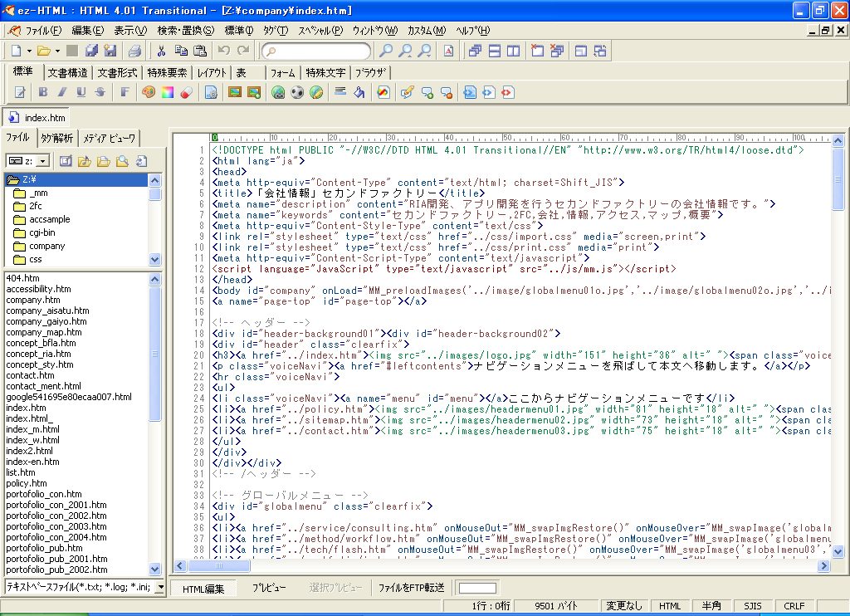Copy selection using the Copy icon

(x=181, y=51)
